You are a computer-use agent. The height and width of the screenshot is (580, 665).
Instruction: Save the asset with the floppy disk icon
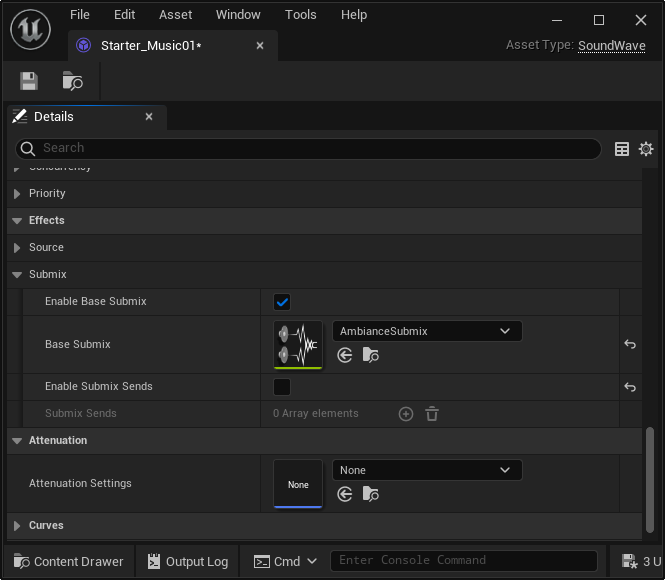click(29, 82)
